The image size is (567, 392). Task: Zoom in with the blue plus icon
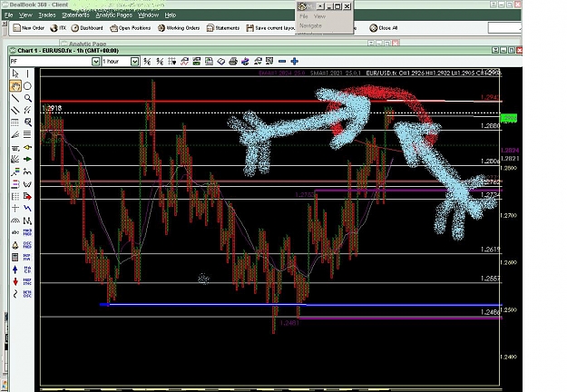coord(294,62)
